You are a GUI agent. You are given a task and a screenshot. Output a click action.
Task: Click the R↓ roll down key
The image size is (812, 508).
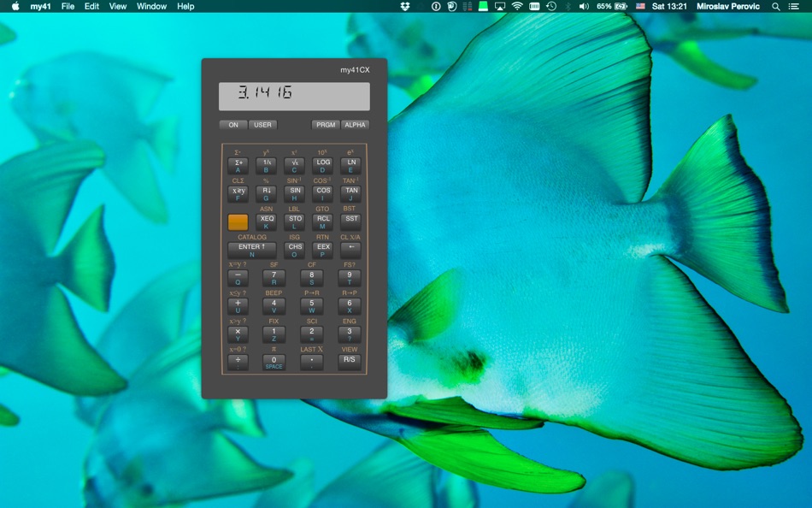coord(266,194)
